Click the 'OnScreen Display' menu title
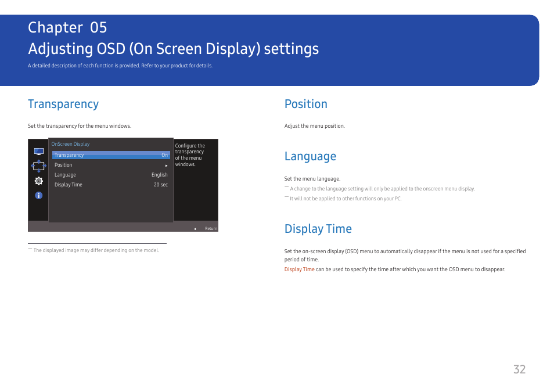 tap(70, 144)
